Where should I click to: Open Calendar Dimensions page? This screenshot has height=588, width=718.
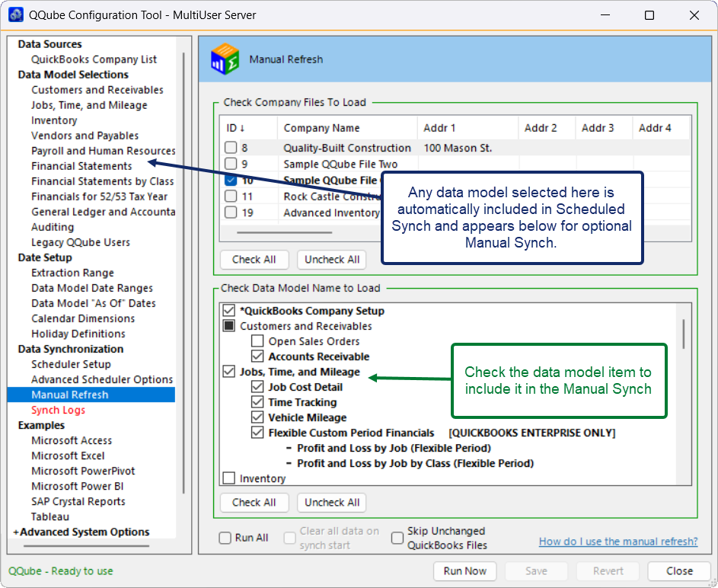click(x=83, y=318)
